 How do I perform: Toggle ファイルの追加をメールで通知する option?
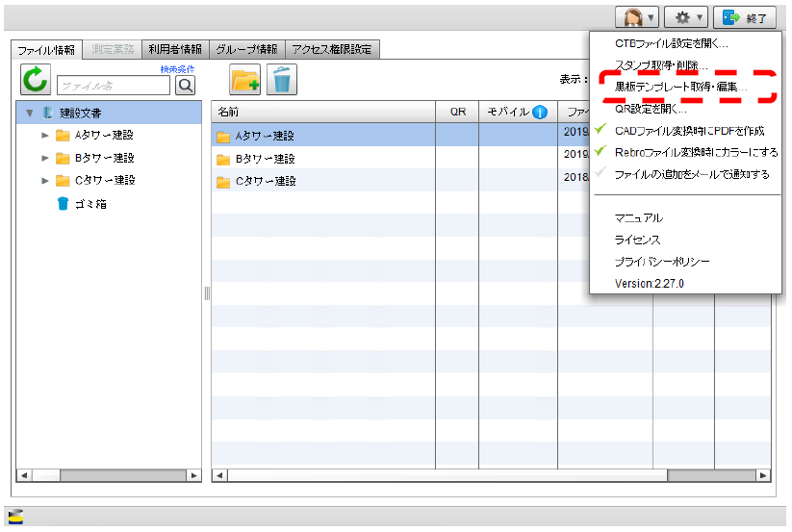(x=691, y=175)
